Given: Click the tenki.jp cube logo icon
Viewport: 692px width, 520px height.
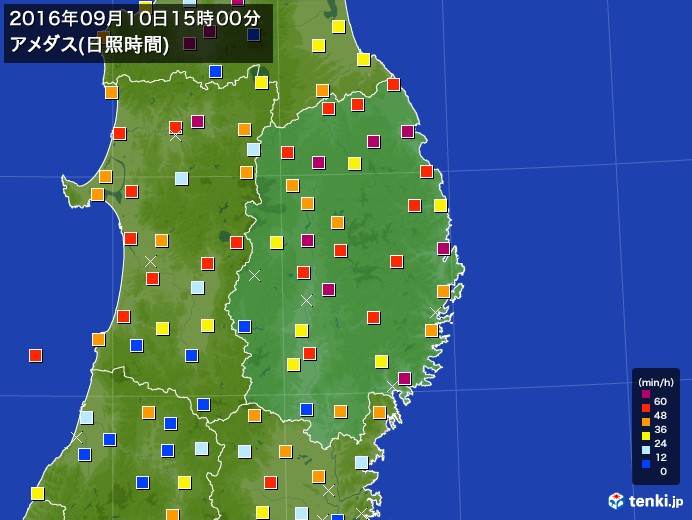Looking at the screenshot, I should coord(616,501).
